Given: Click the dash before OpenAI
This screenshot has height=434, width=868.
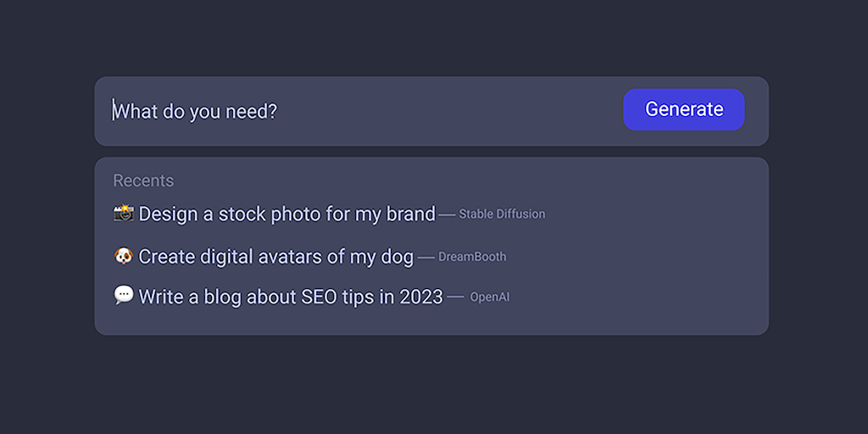Looking at the screenshot, I should pos(455,297).
